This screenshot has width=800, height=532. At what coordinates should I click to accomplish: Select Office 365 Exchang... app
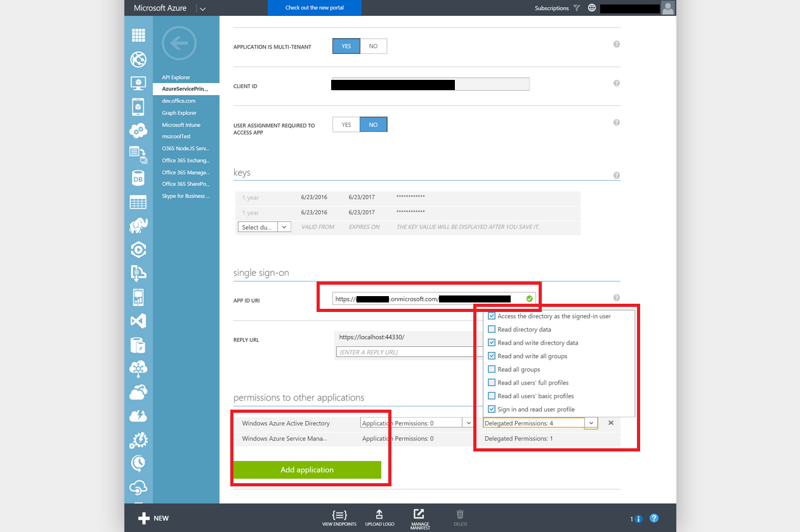(186, 160)
